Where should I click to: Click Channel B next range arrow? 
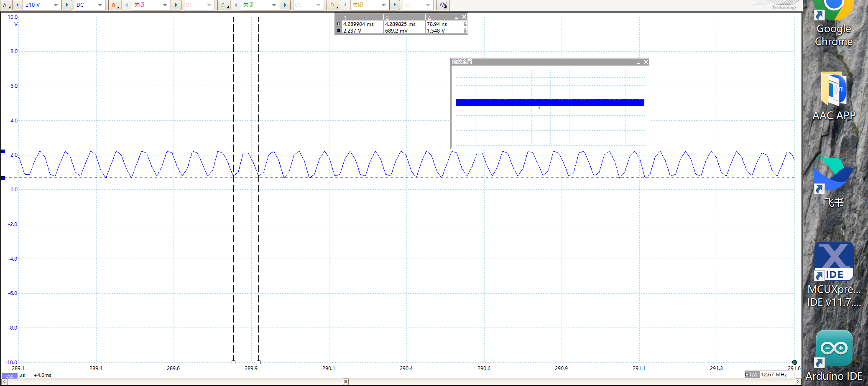[x=176, y=5]
